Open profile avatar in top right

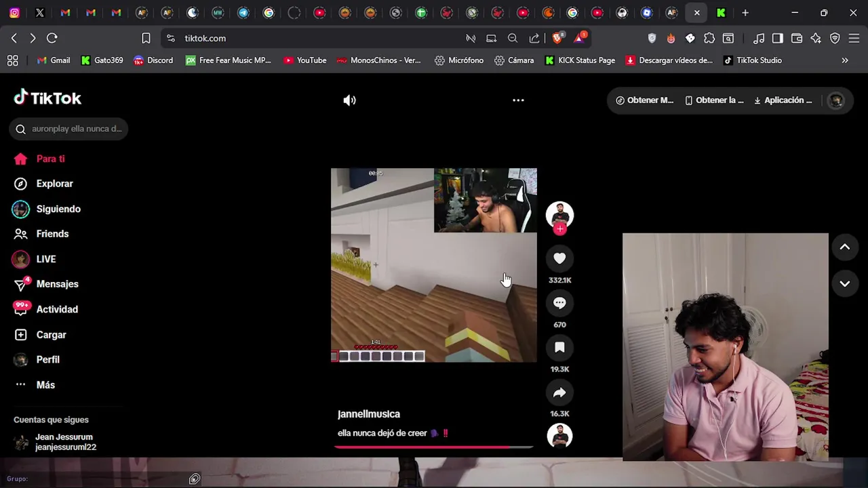[836, 100]
